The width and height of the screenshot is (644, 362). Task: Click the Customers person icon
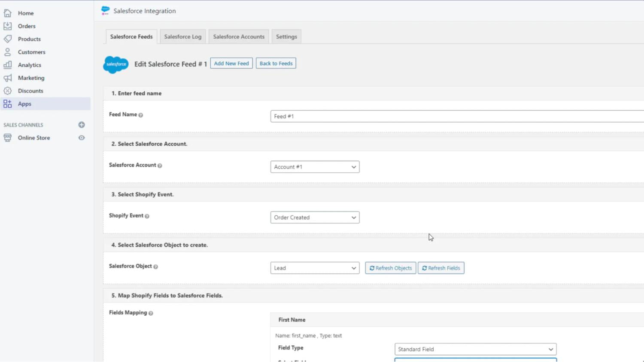[7, 52]
